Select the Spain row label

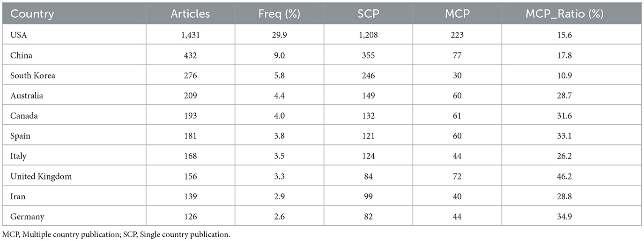21,136
